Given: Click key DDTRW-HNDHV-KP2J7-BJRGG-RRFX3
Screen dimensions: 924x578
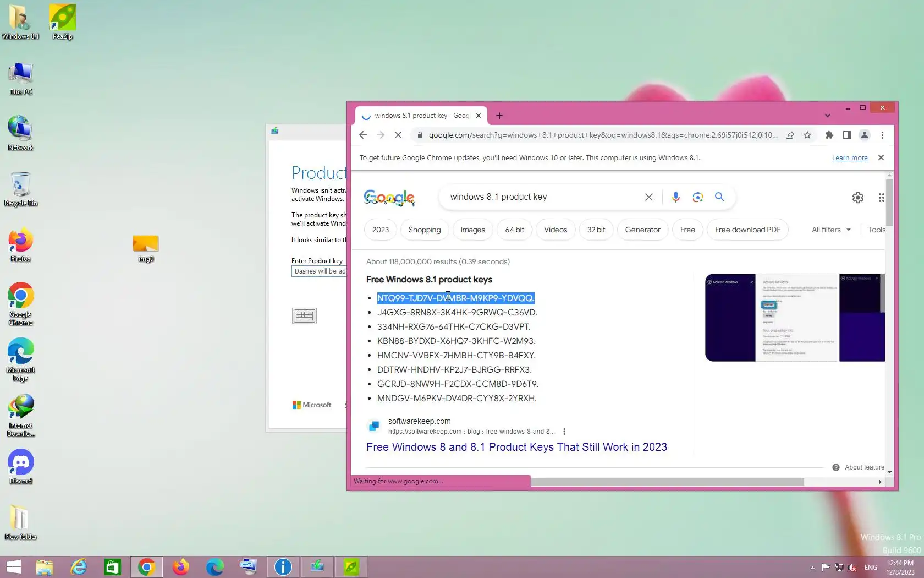Looking at the screenshot, I should 455,369.
